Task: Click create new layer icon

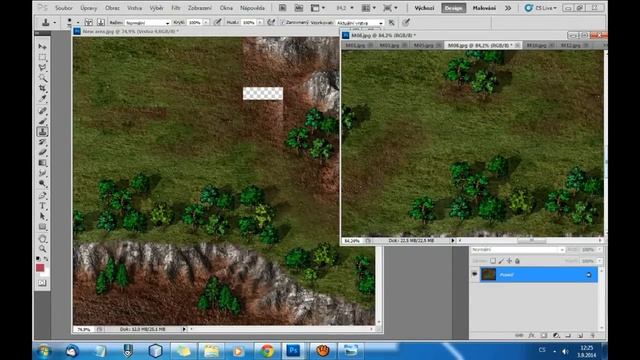Action: (x=580, y=335)
